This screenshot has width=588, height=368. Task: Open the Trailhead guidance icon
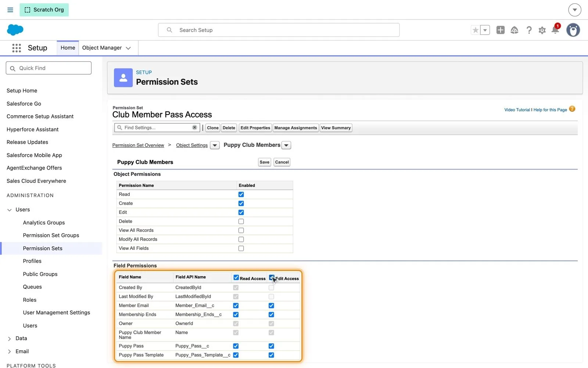click(514, 30)
